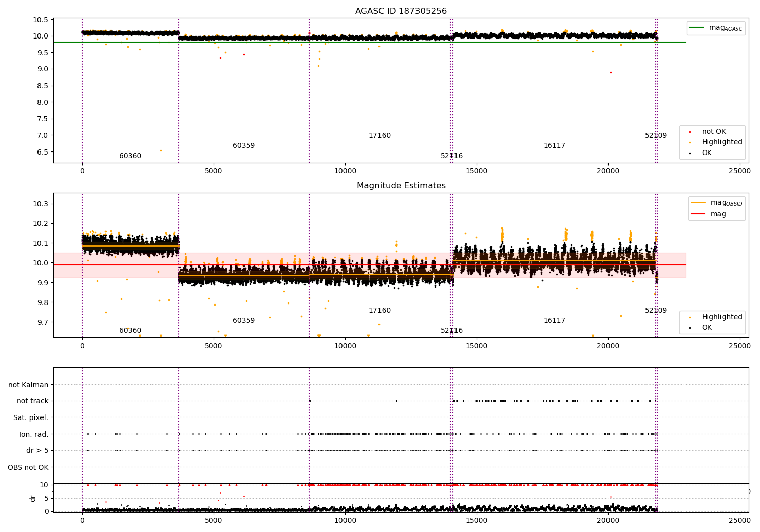Screen dimensions: 760x532
Task: Click the 10.1 tick in middle plot
Action: [41, 244]
